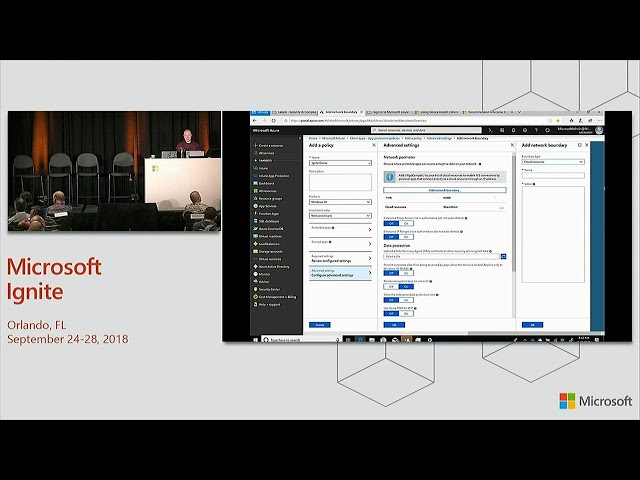Click Home in the breadcrumb
This screenshot has width=640, height=480.
click(313, 138)
